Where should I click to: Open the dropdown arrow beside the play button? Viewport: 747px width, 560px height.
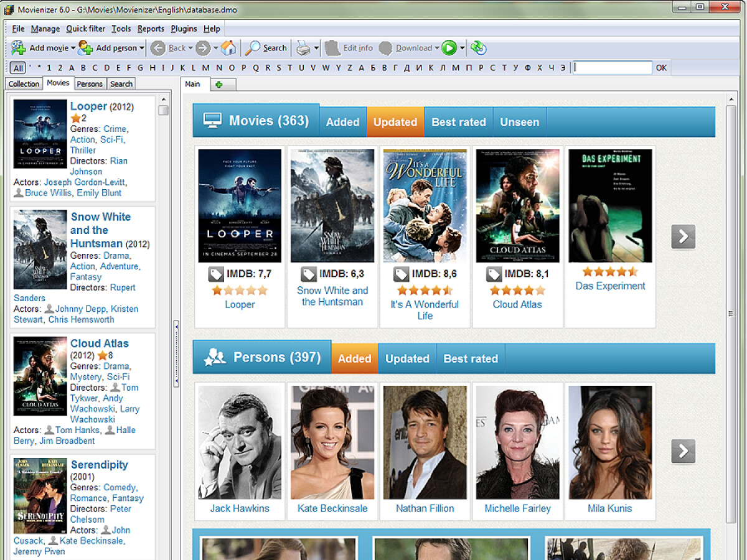pyautogui.click(x=462, y=49)
